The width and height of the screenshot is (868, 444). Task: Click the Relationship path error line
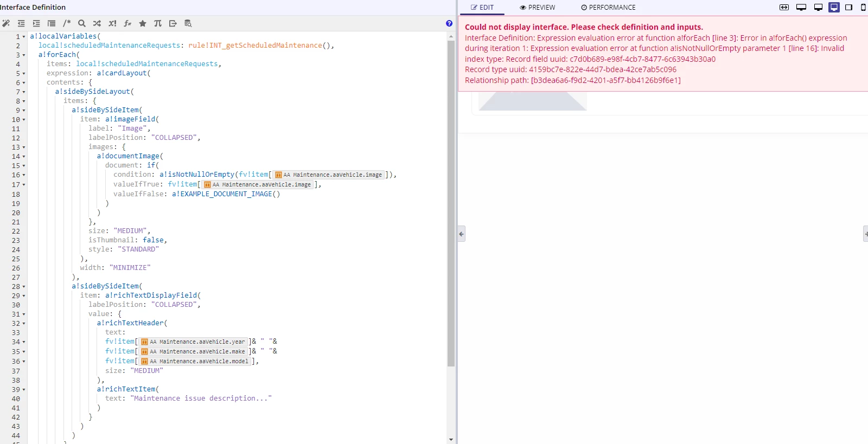click(x=573, y=80)
